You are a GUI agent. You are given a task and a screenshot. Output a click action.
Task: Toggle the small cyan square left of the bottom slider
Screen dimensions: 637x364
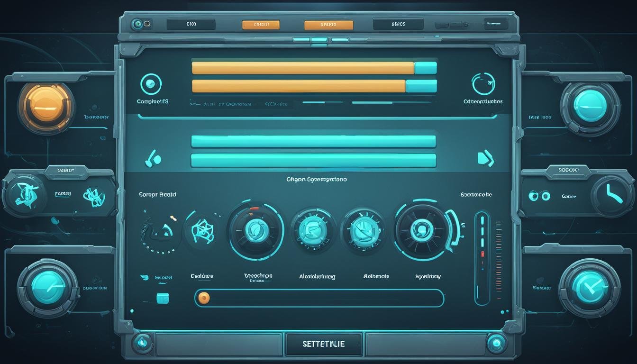click(x=163, y=298)
